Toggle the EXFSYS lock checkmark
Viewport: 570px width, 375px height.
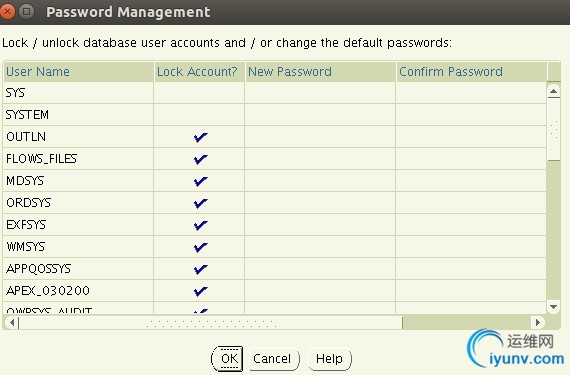coord(200,225)
